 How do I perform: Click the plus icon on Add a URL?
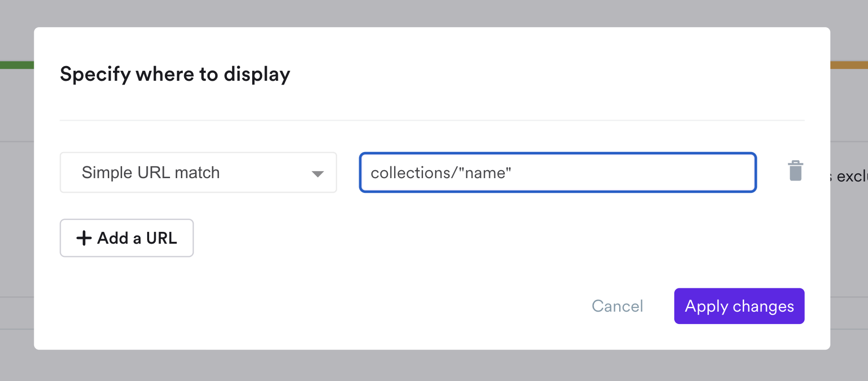click(x=84, y=238)
